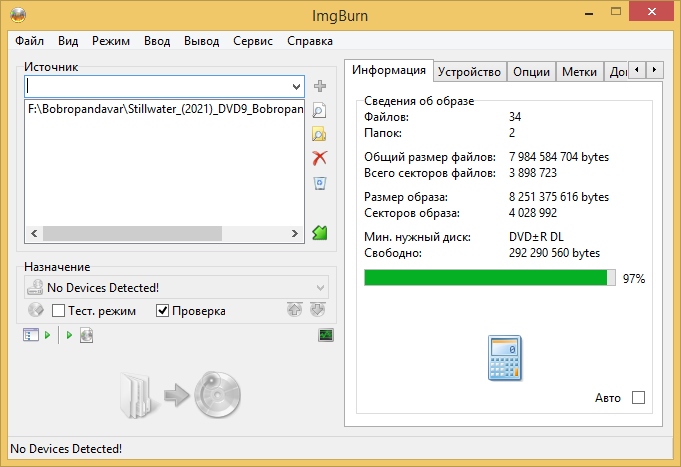Open the Сервис menu
Viewport: 681px width, 467px height.
[253, 41]
